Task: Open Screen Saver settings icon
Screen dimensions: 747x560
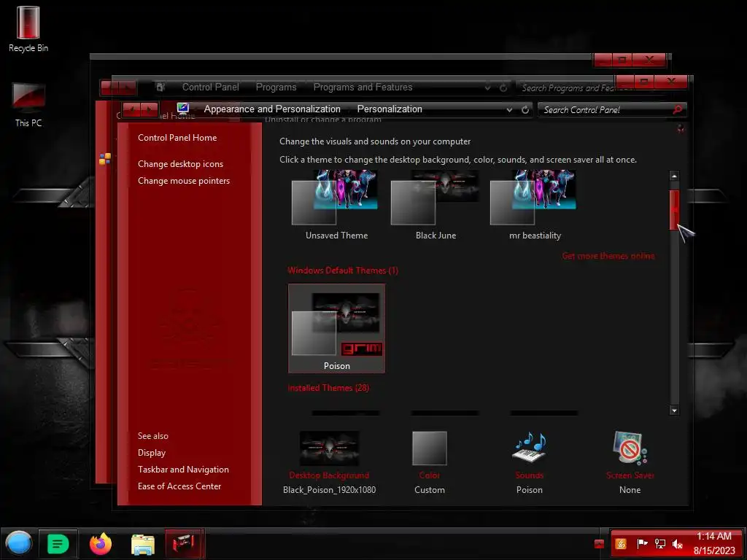Action: coord(630,448)
